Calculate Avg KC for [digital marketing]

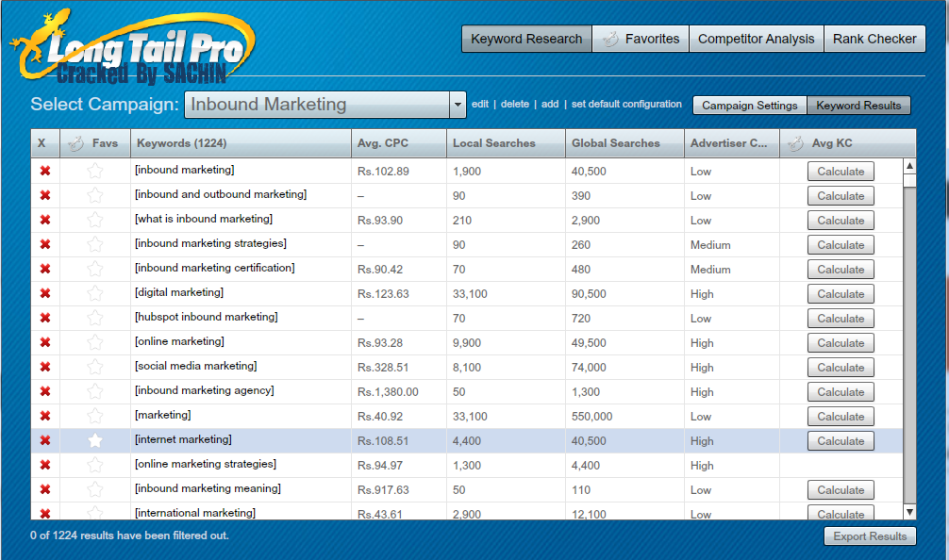tap(841, 294)
